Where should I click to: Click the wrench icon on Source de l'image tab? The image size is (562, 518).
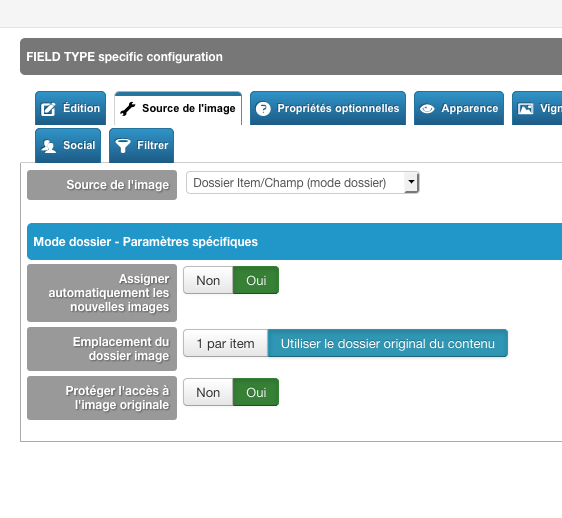(x=128, y=109)
